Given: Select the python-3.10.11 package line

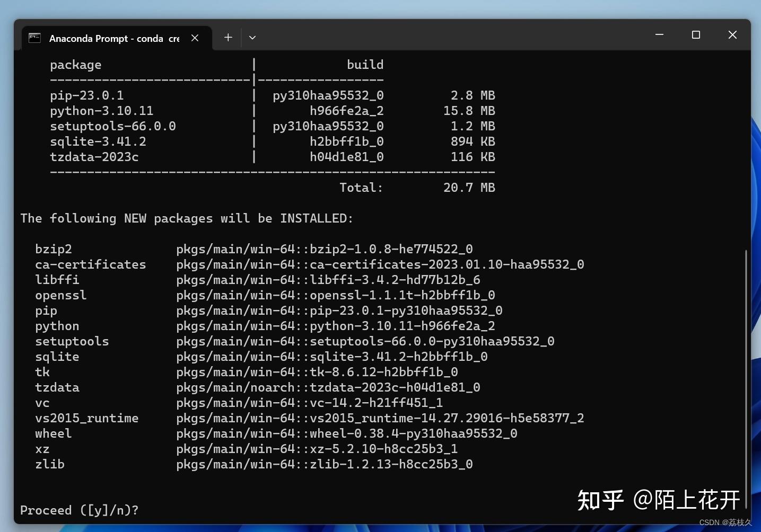Looking at the screenshot, I should (102, 110).
